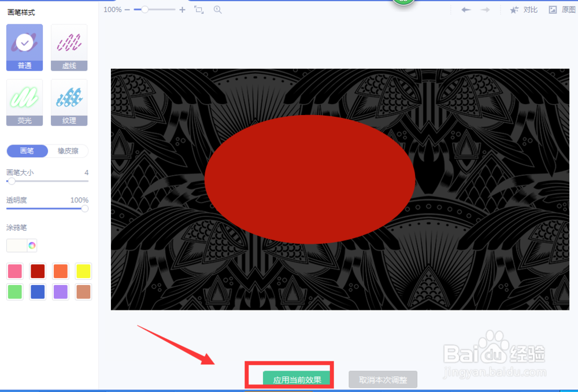Click the 透明度 opacity slider
Screen dimensions: 578x392
[x=47, y=209]
